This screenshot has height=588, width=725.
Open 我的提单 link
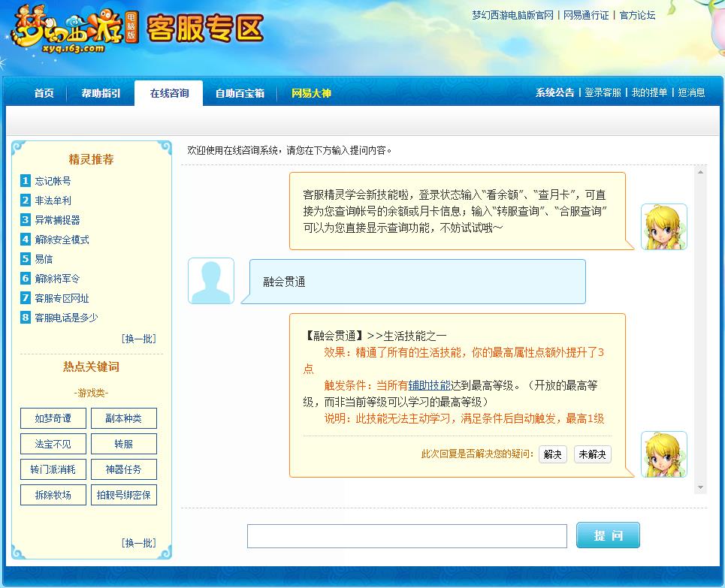point(650,92)
